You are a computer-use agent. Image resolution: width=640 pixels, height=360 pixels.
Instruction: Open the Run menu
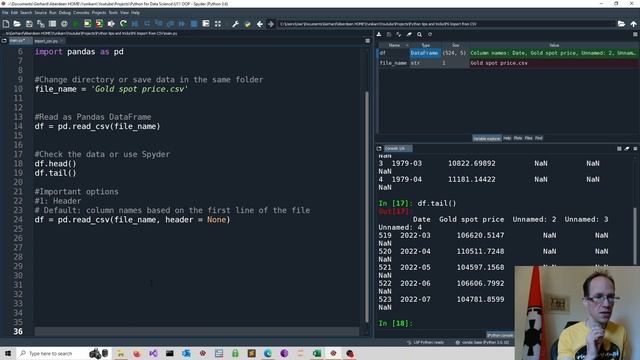click(53, 13)
